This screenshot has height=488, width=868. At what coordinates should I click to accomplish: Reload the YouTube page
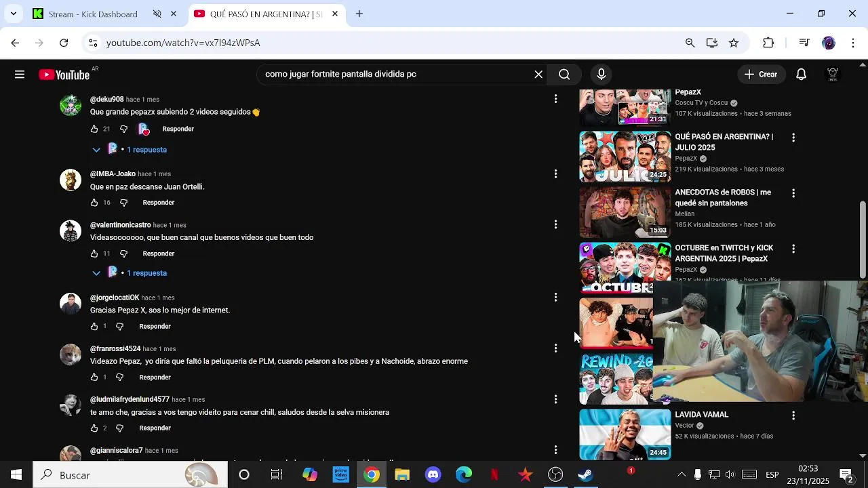tap(64, 43)
